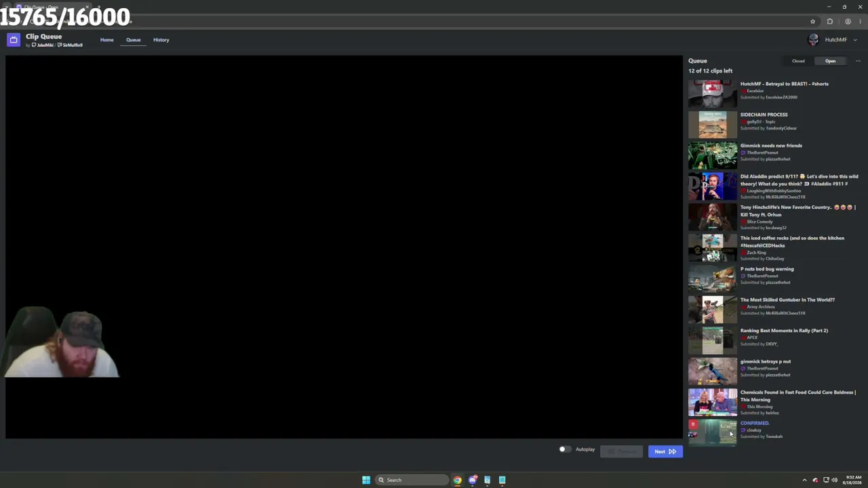Screen dimensions: 868x488
Task: Click the 'Submitted by 1andonlyCidwar' line
Action: tap(768, 128)
